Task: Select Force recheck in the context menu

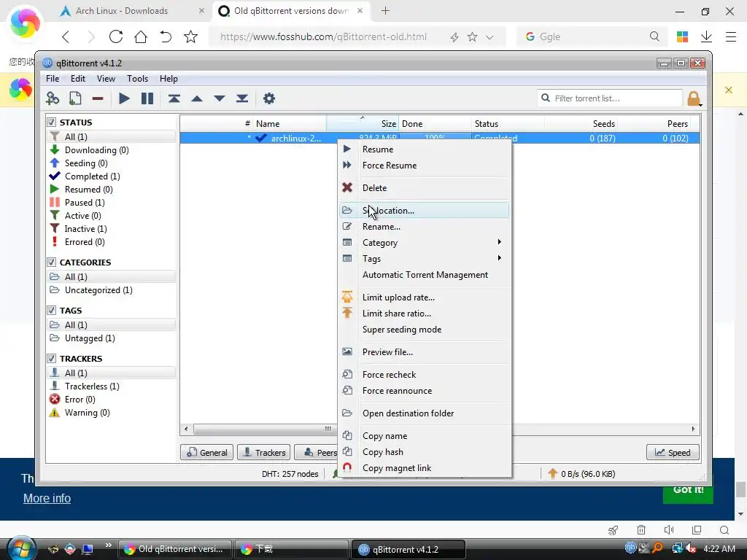Action: coord(424,374)
